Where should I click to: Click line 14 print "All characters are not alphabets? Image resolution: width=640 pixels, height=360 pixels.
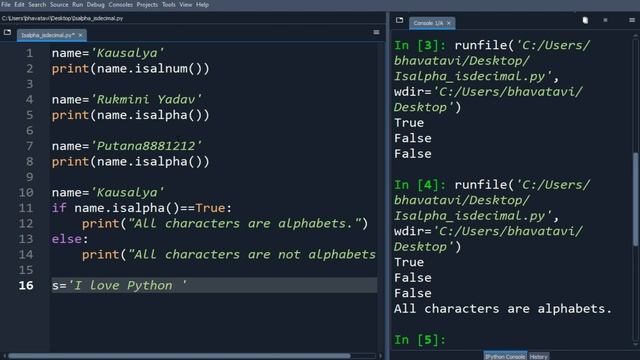click(x=229, y=255)
